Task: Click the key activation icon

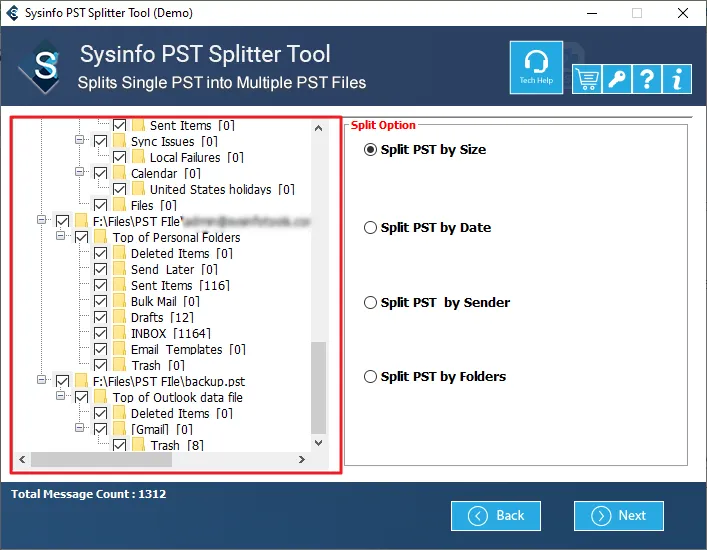Action: click(616, 79)
